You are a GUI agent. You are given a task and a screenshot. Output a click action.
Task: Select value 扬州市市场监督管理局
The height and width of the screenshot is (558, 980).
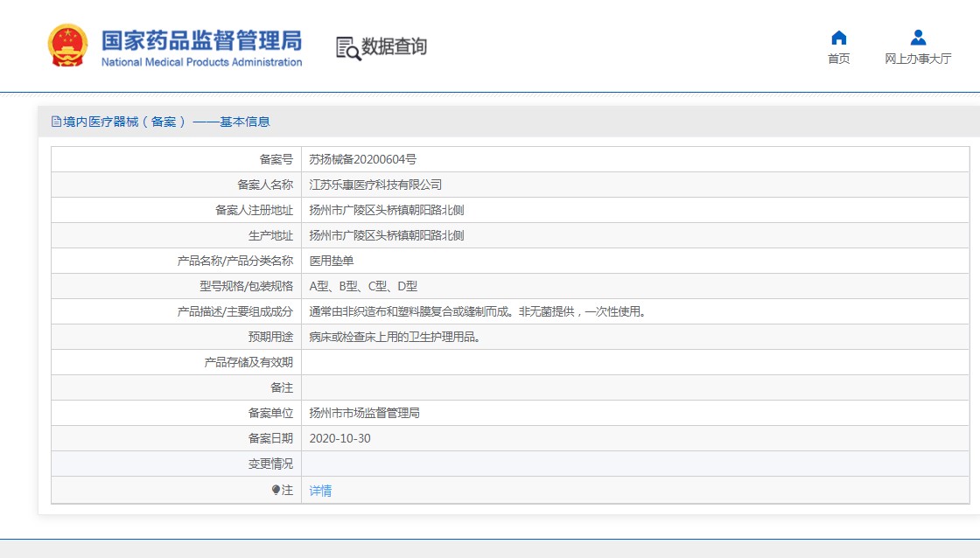[x=364, y=413]
